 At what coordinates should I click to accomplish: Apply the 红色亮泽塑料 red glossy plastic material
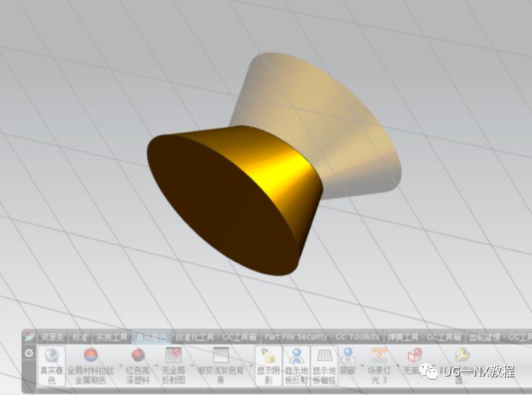coord(138,365)
